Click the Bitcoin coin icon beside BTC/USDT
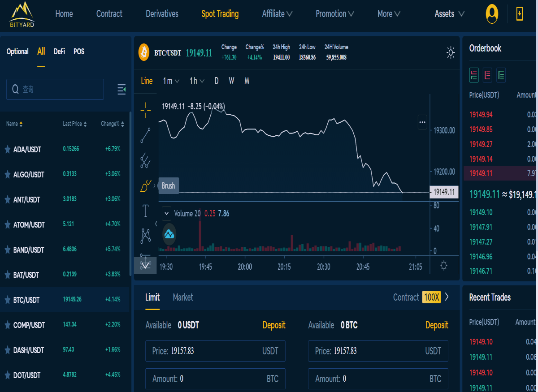This screenshot has width=538, height=392. pos(144,52)
